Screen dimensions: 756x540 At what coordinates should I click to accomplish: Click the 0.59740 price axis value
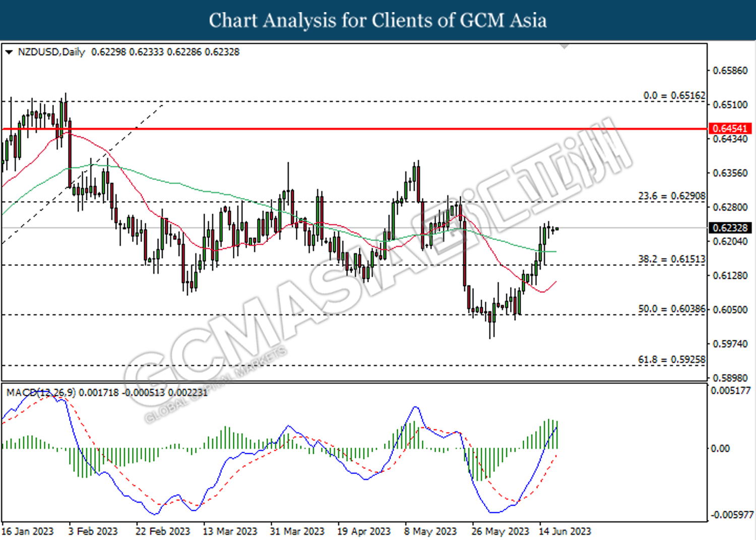click(x=730, y=344)
